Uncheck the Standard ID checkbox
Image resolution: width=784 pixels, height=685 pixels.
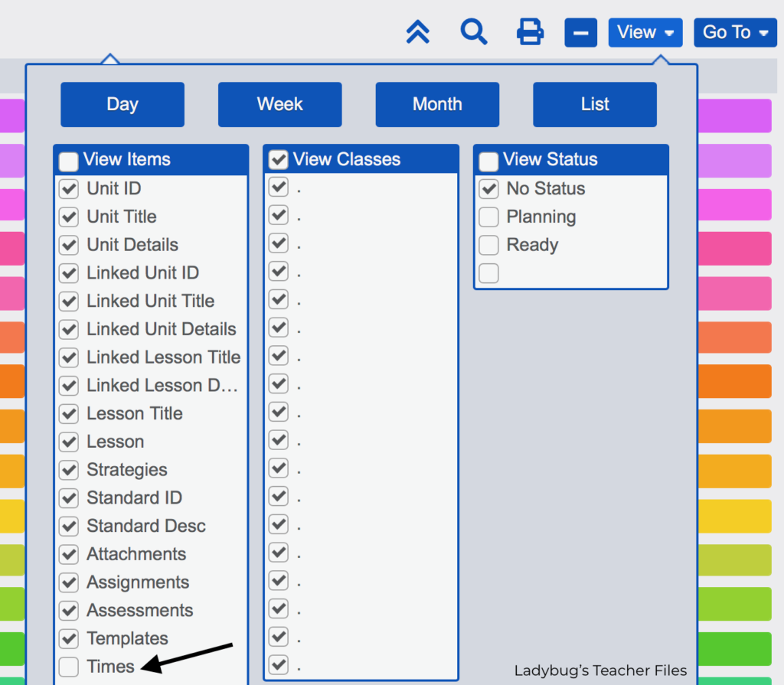coord(68,498)
